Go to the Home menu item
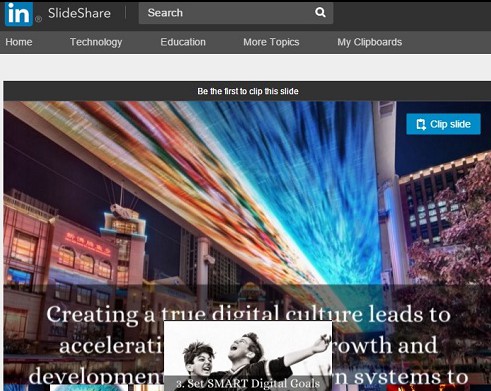Image resolution: width=491 pixels, height=391 pixels. point(19,42)
